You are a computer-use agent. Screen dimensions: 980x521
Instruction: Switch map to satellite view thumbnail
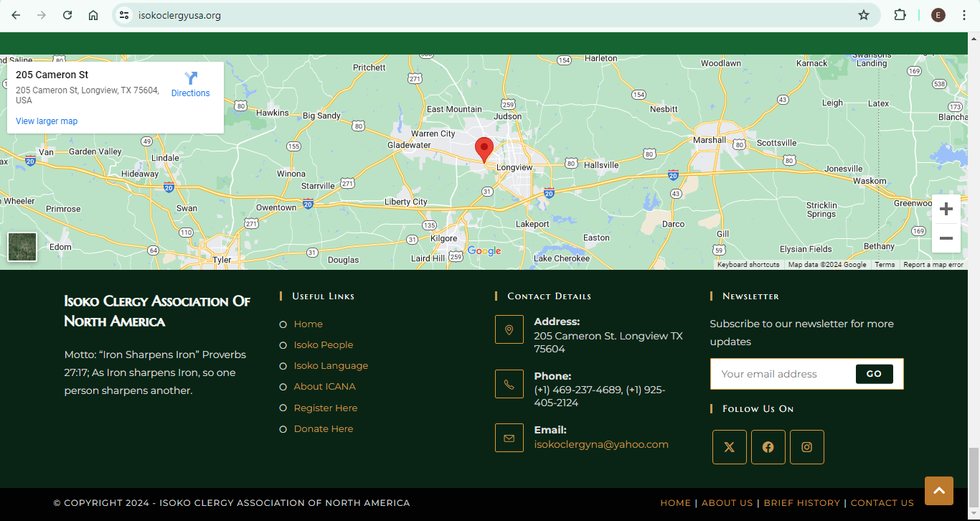[x=22, y=247]
